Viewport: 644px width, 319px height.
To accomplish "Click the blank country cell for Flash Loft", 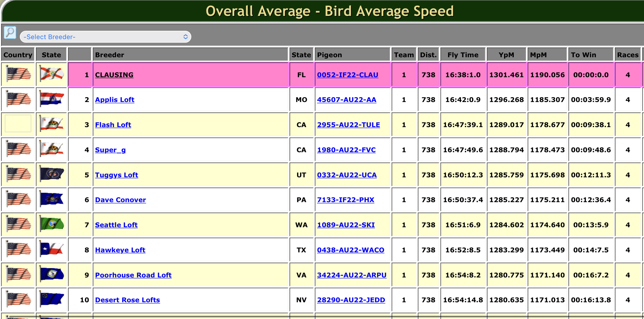I will pos(18,124).
